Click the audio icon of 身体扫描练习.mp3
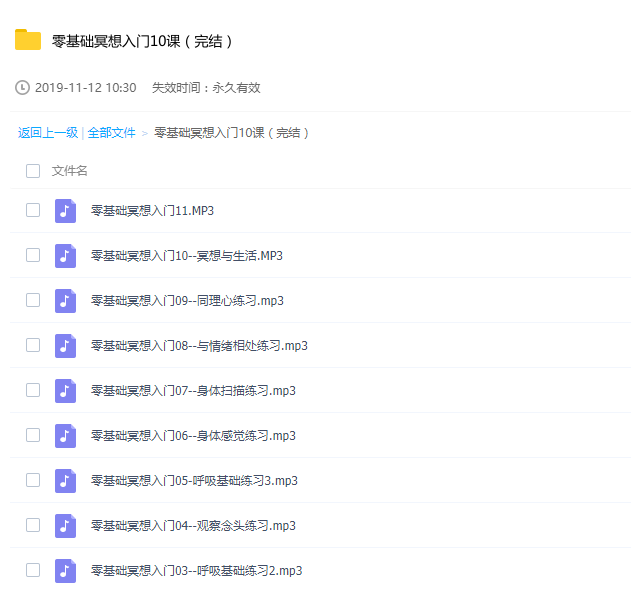This screenshot has height=590, width=631. point(65,391)
